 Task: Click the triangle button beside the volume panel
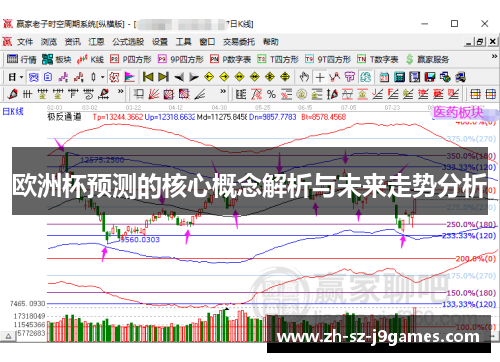[x=8, y=336]
